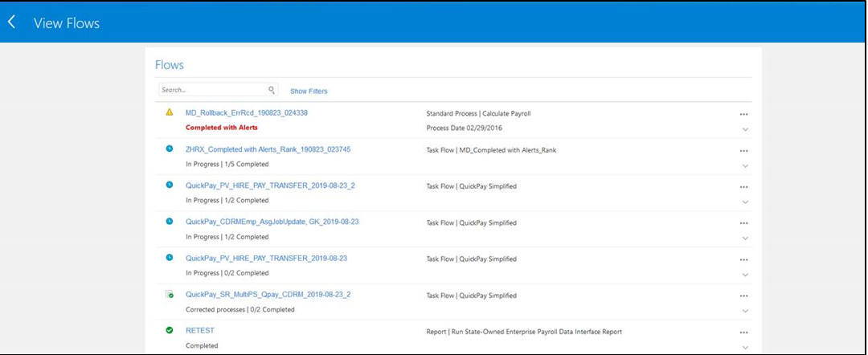This screenshot has height=355, width=868.
Task: Open actions menu for QuickPay_CDRMEmp_AsgJobUpdate flow
Action: pyautogui.click(x=743, y=223)
